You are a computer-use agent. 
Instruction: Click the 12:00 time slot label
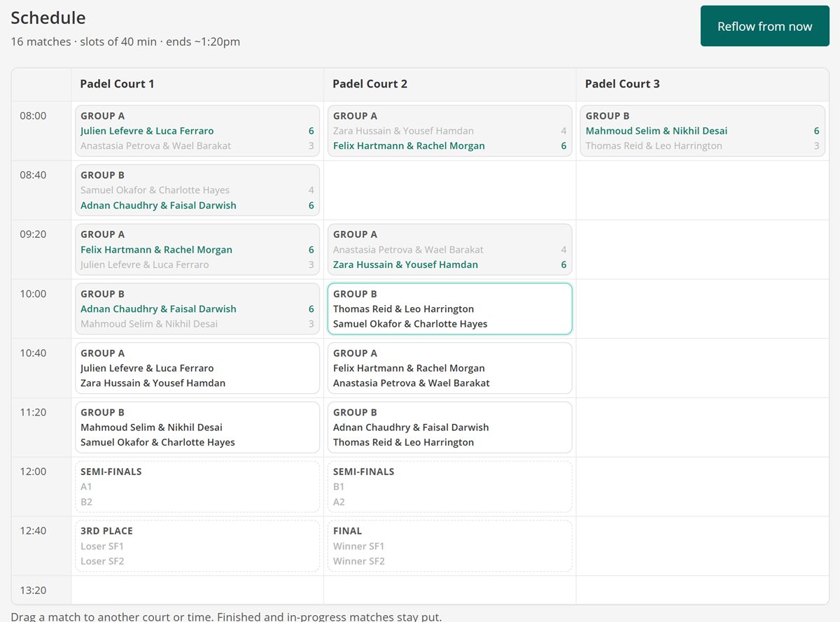pos(33,472)
